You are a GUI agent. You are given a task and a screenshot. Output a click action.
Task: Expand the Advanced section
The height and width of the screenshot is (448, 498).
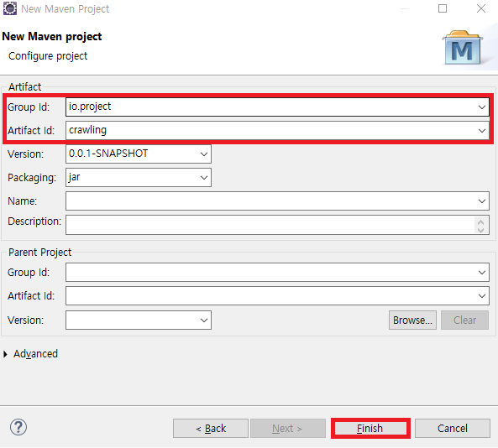5,354
